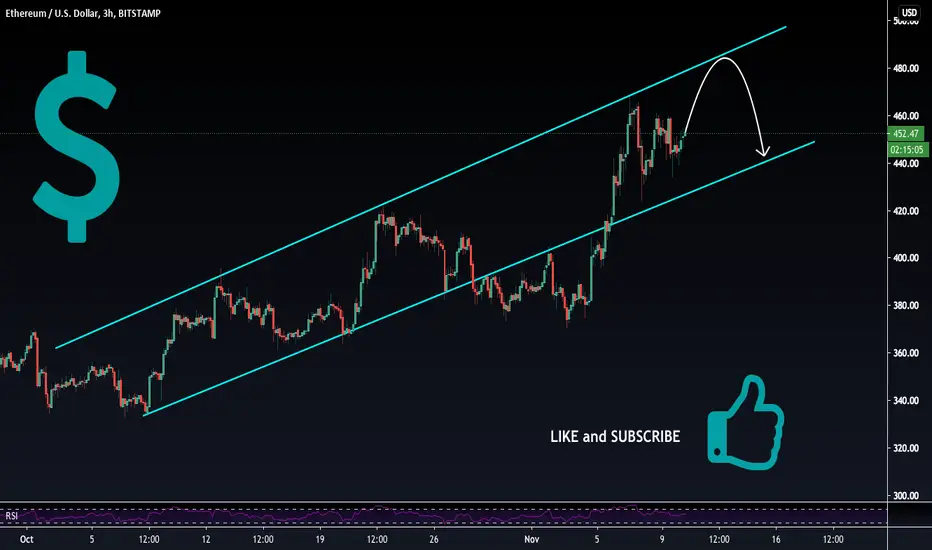Screen dimensions: 932x550
Task: Click the large teal dollar sign graphic
Action: coord(75,147)
